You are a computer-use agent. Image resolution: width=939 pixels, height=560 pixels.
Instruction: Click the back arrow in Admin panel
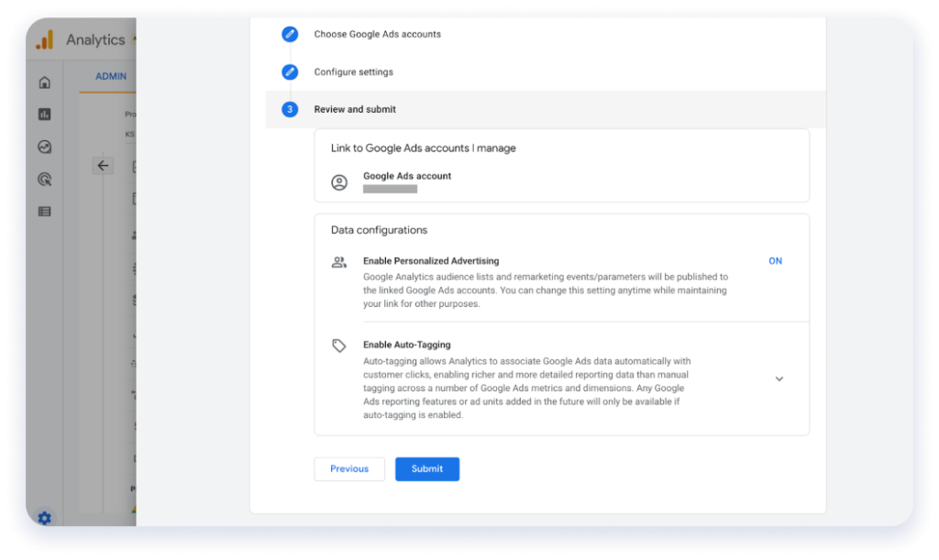(103, 166)
